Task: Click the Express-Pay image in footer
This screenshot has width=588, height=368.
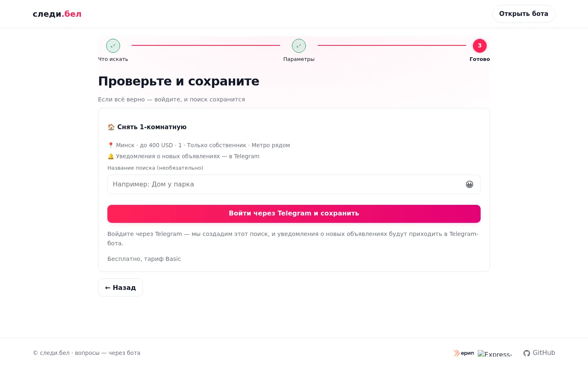Action: (x=495, y=353)
